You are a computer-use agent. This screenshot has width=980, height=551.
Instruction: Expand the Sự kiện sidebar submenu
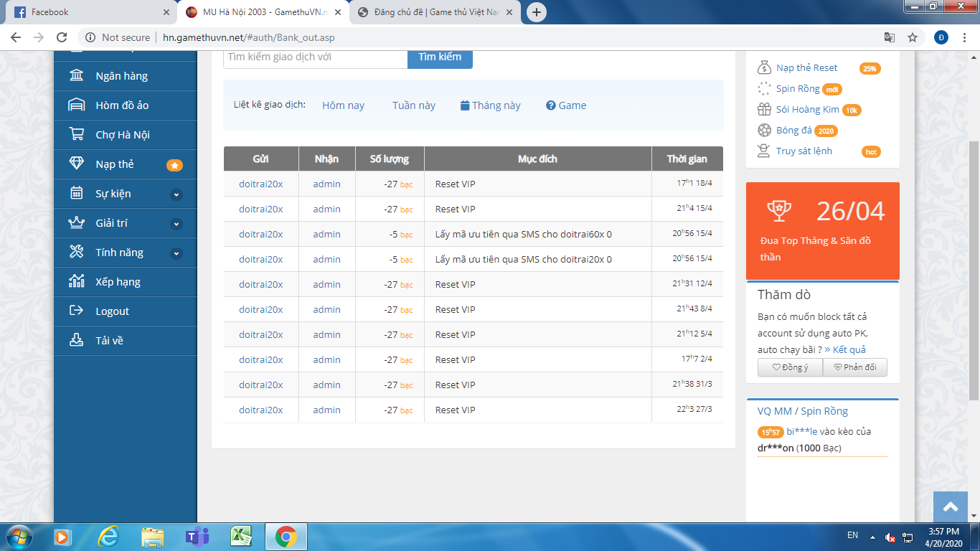tap(176, 194)
